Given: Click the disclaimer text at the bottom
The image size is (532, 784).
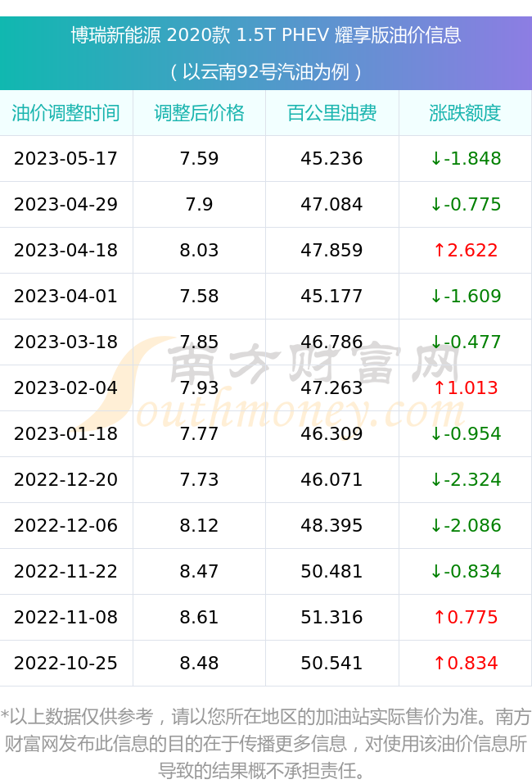Looking at the screenshot, I should pyautogui.click(x=266, y=744).
